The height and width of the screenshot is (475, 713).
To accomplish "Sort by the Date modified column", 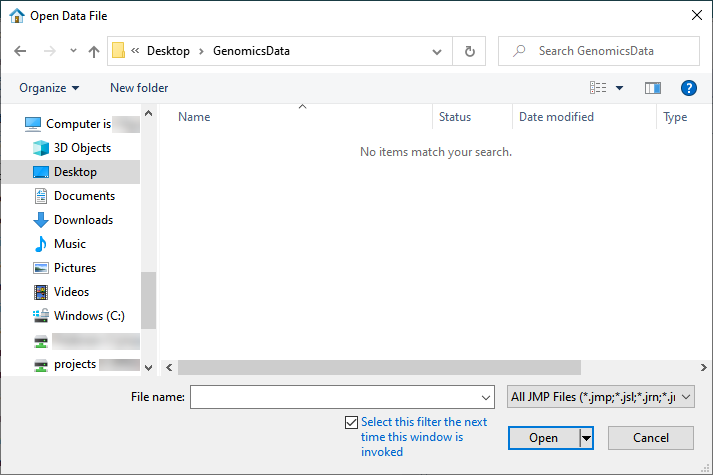I will [x=556, y=117].
